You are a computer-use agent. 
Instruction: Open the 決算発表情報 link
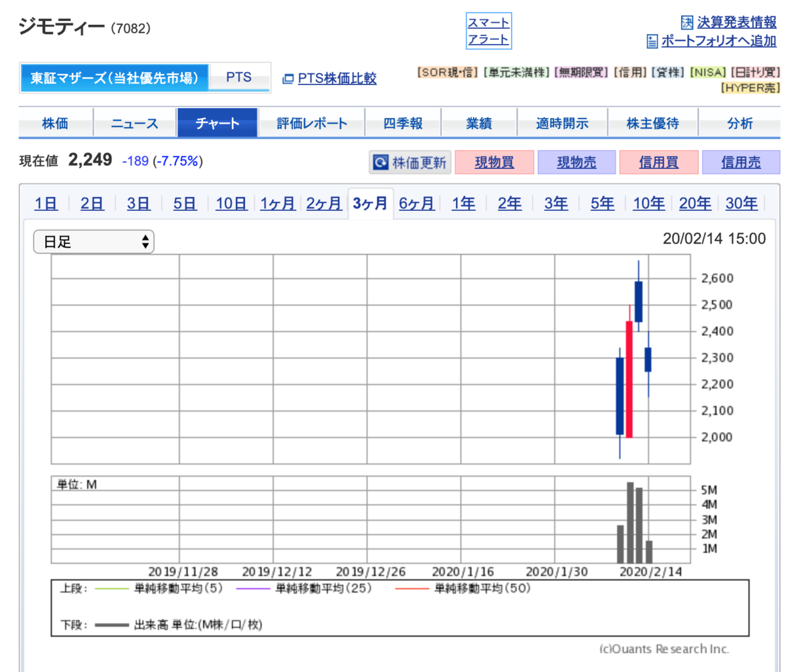(x=736, y=22)
